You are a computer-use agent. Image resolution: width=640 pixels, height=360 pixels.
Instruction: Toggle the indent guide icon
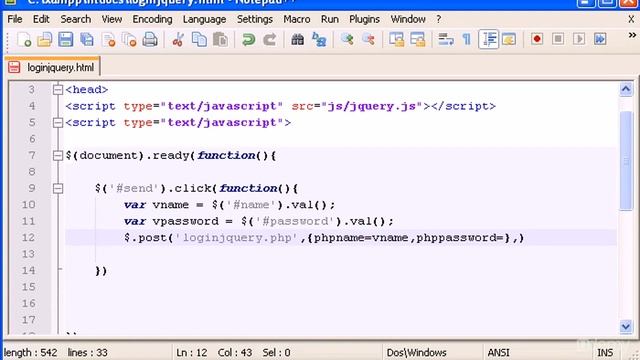tap(489, 40)
